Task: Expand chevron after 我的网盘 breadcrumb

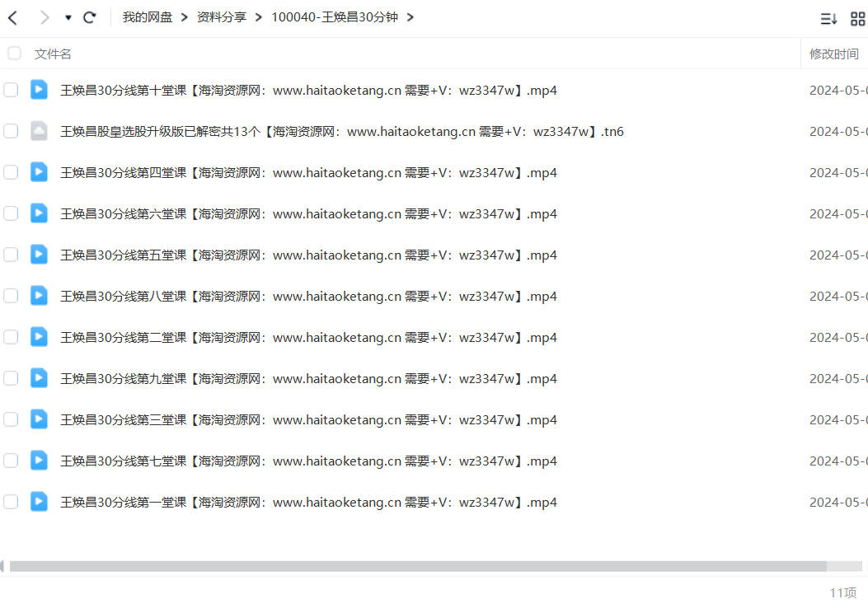Action: (185, 17)
